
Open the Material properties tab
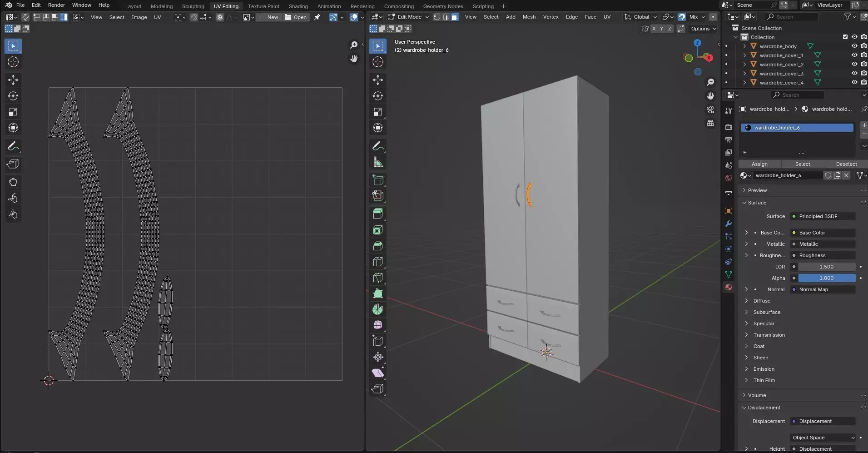point(729,287)
